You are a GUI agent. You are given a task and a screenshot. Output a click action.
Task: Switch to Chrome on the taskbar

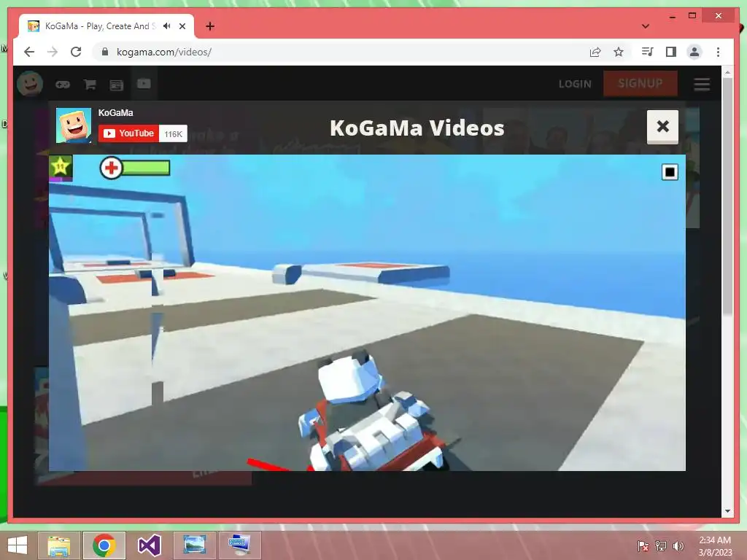pyautogui.click(x=104, y=545)
